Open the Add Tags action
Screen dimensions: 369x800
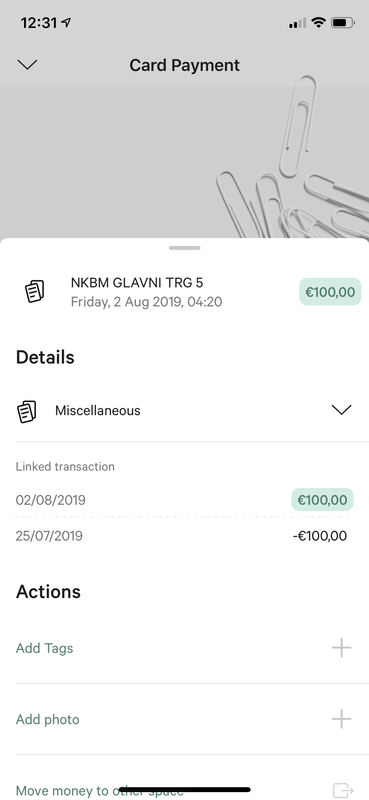click(x=184, y=648)
